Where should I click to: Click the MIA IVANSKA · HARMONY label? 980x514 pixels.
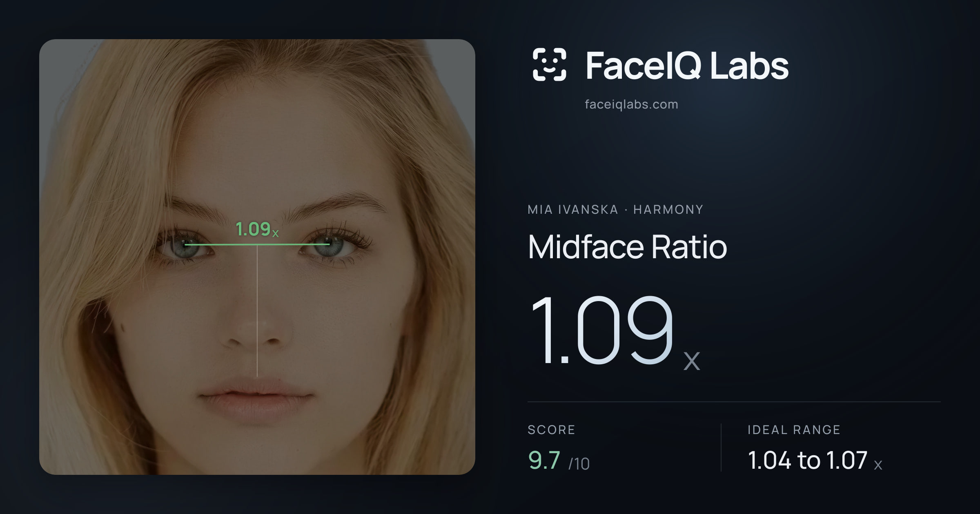(x=615, y=210)
